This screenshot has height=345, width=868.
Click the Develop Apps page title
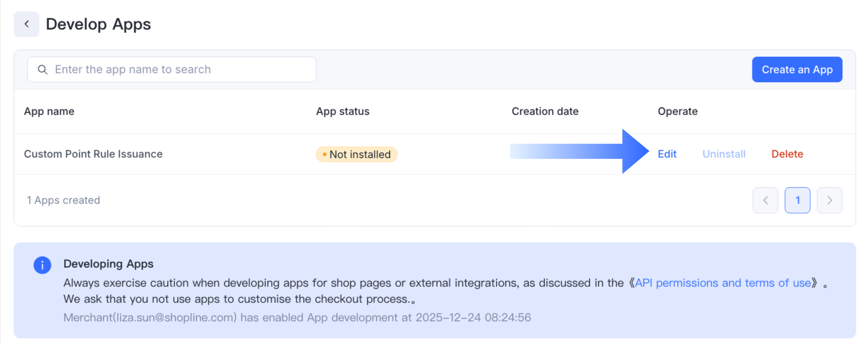[x=98, y=24]
